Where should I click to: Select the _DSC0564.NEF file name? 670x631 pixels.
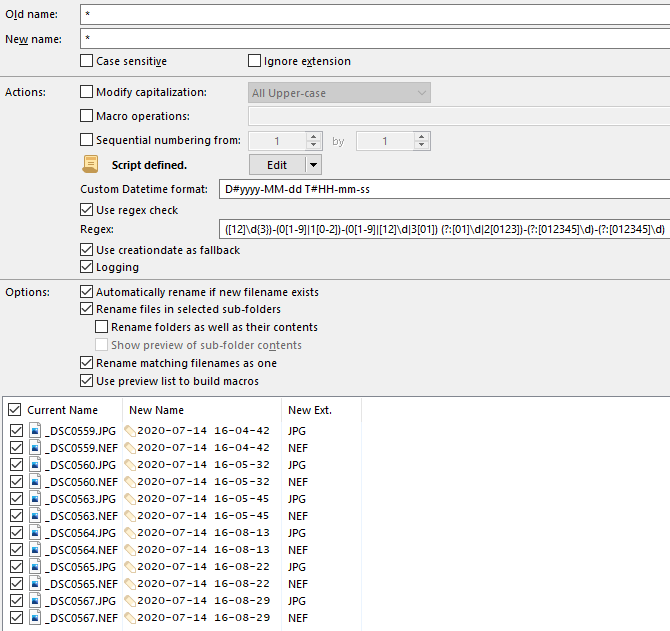tap(81, 550)
